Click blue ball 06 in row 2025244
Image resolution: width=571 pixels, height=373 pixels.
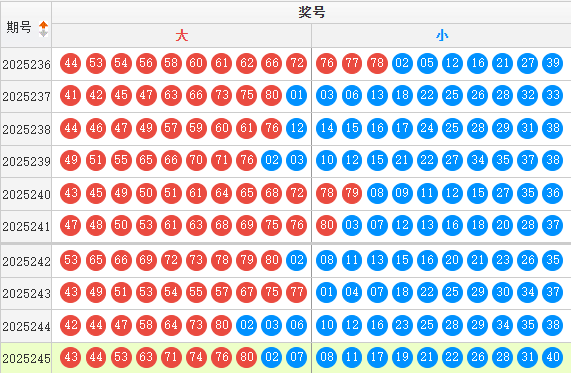[x=296, y=325]
